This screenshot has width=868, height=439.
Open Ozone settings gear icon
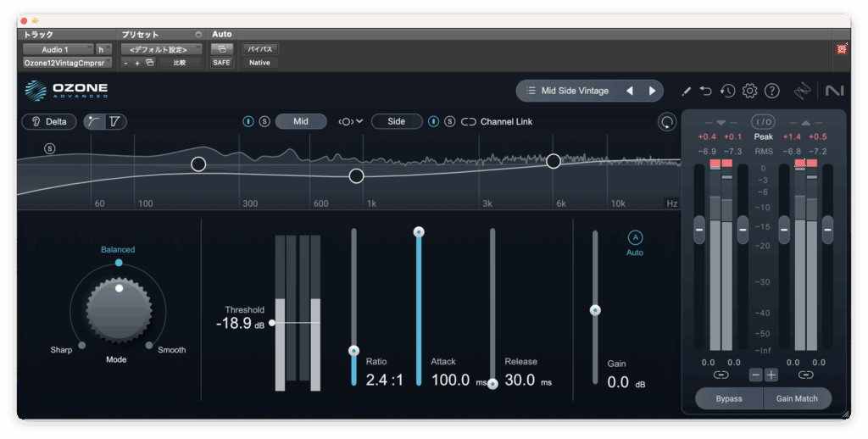click(749, 91)
